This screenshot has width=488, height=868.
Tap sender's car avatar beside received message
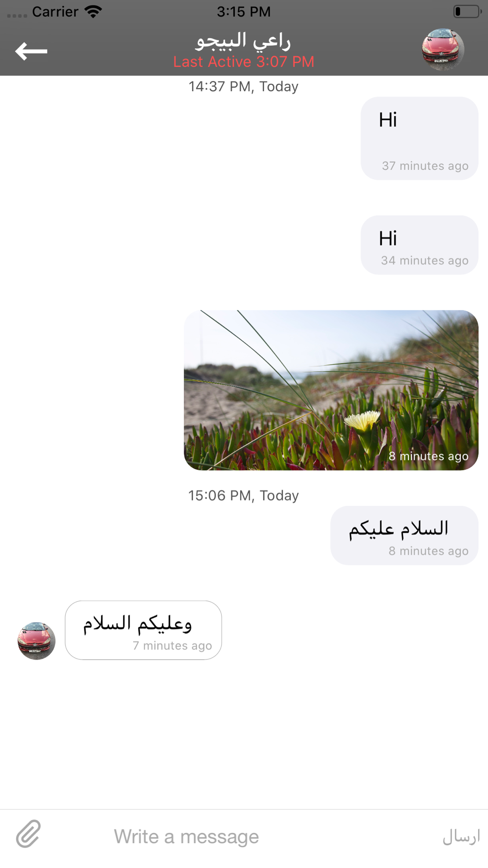pos(37,641)
